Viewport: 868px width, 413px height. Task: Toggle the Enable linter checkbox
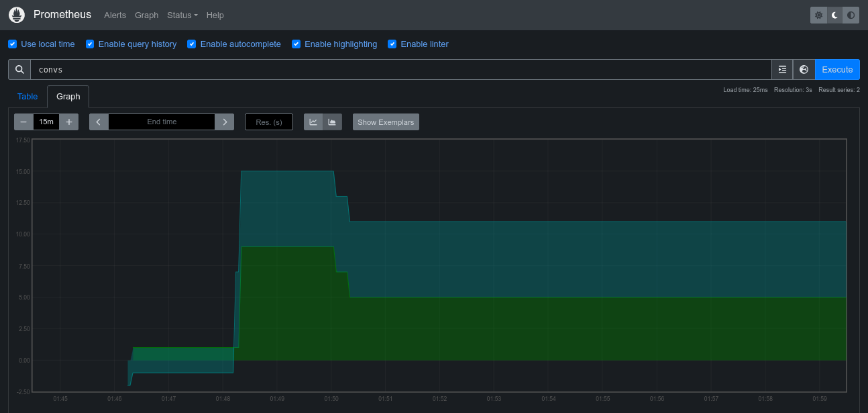point(392,44)
